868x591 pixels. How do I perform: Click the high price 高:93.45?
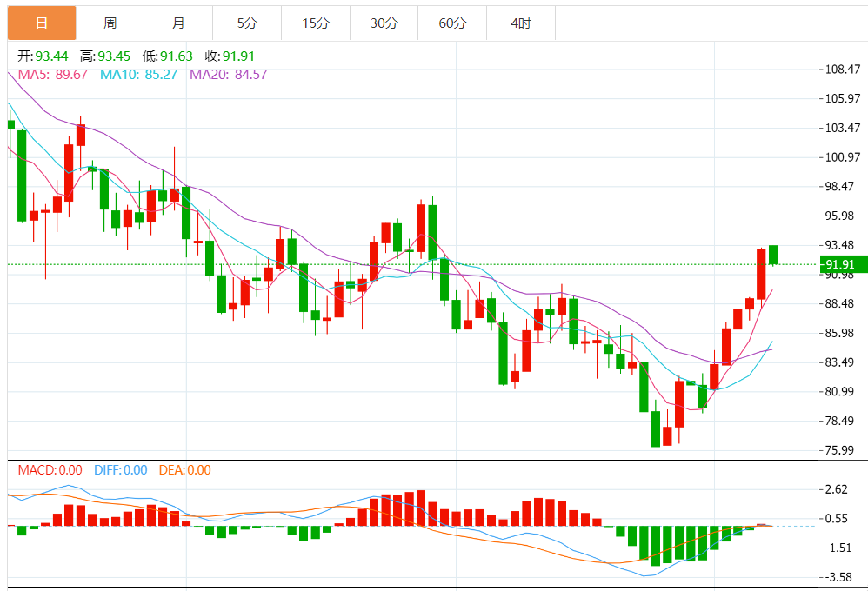click(105, 56)
